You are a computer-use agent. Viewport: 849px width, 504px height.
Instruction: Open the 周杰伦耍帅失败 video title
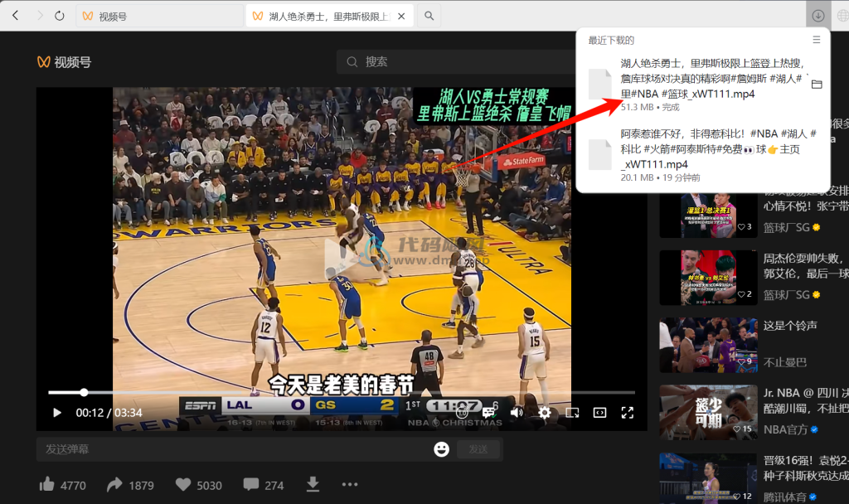tap(806, 266)
